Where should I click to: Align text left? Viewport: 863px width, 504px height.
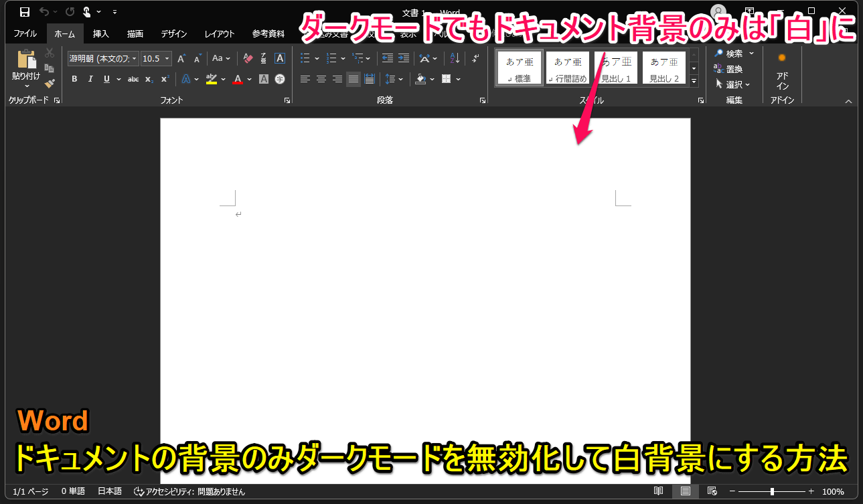coord(305,79)
